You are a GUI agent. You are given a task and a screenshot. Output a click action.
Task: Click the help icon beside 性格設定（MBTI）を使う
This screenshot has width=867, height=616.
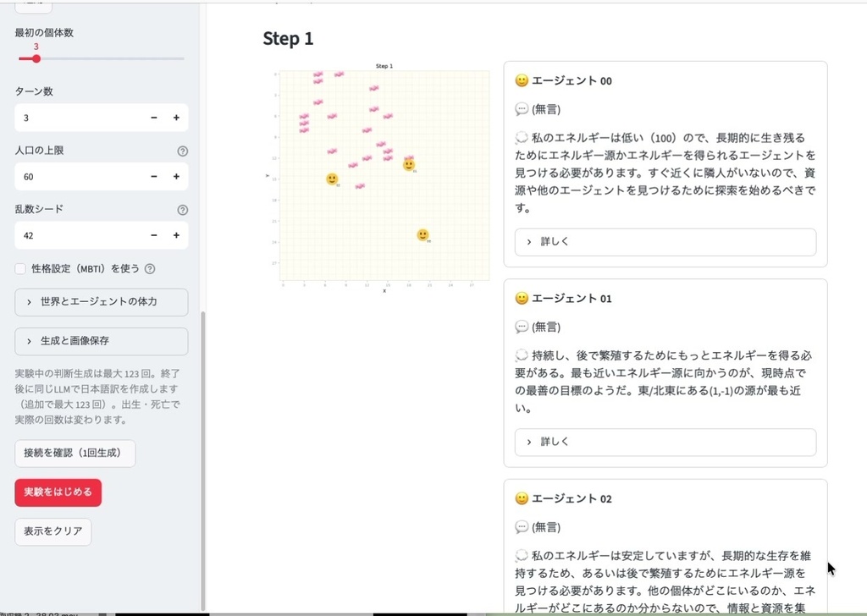click(x=150, y=268)
